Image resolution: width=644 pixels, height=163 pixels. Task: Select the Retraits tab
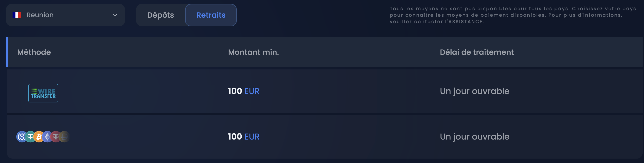211,15
